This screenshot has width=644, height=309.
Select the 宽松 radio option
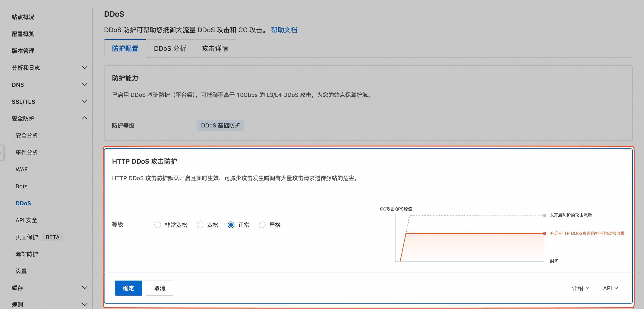click(200, 225)
